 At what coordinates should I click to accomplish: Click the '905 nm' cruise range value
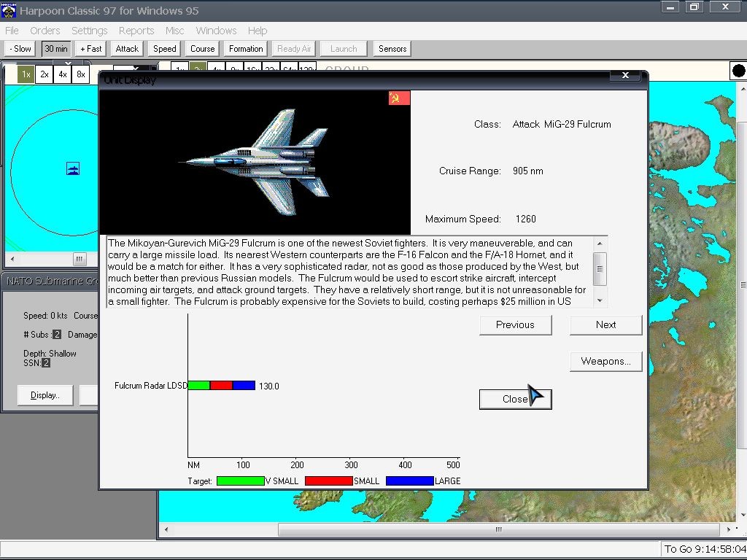pyautogui.click(x=528, y=171)
